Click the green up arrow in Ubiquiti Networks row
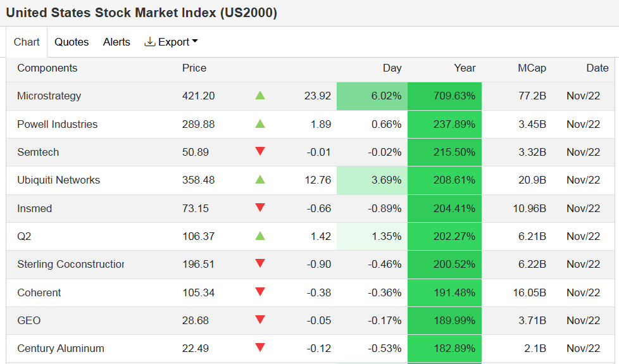 260,180
